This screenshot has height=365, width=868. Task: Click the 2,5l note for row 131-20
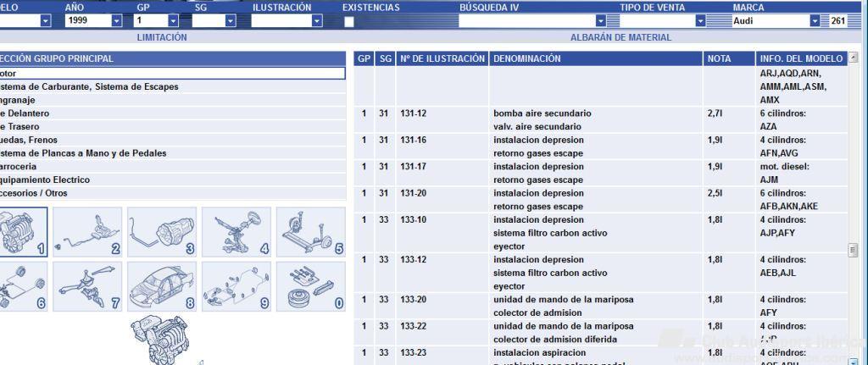pos(715,193)
